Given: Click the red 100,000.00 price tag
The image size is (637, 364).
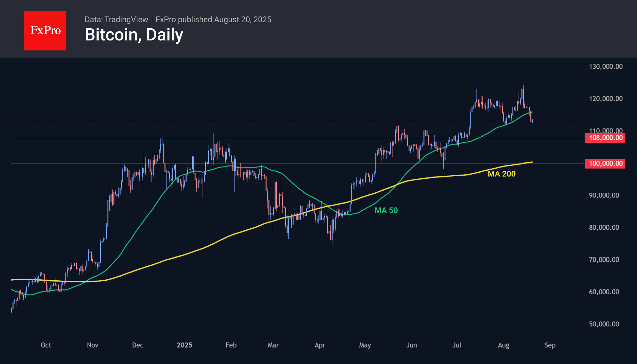Looking at the screenshot, I should pos(605,163).
